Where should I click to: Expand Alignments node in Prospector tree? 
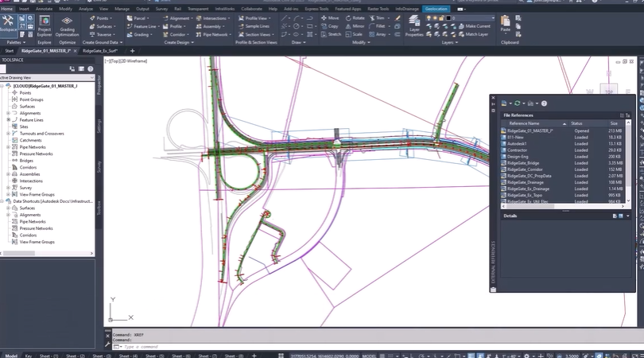point(8,113)
